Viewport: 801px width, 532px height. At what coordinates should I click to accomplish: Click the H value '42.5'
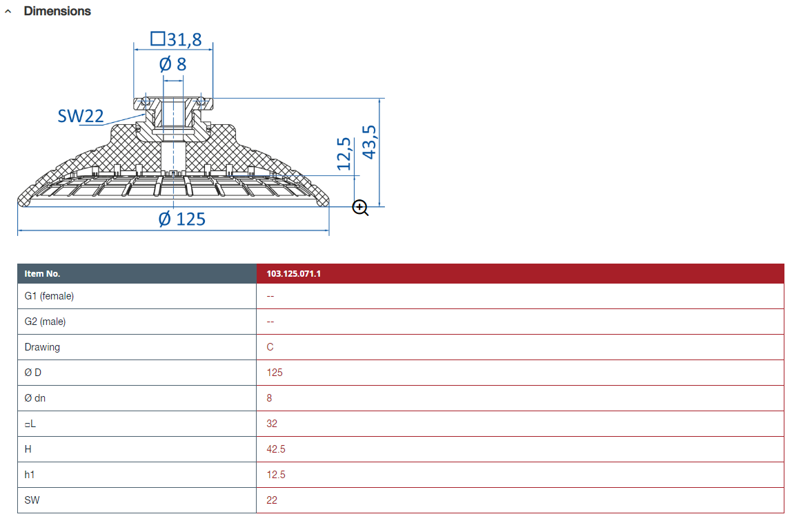coord(276,449)
